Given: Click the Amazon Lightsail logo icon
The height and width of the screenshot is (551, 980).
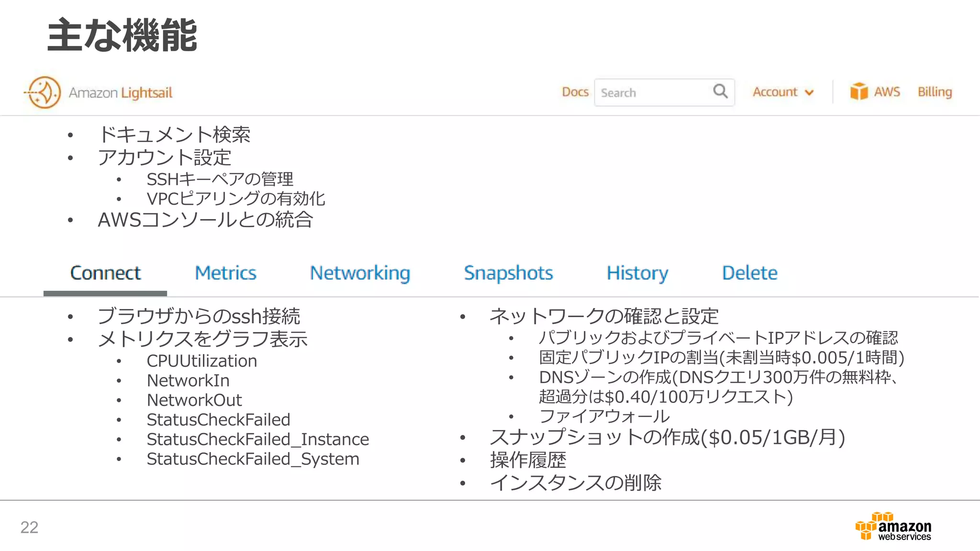Looking at the screenshot, I should 43,92.
